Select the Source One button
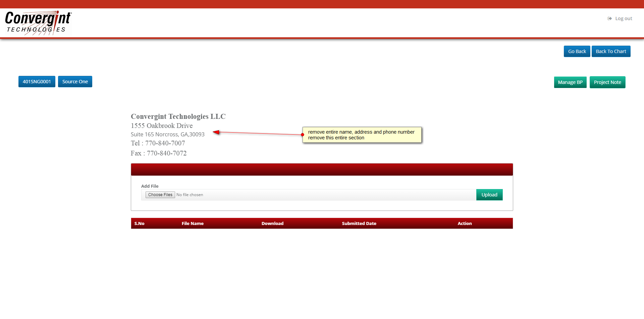 75,82
